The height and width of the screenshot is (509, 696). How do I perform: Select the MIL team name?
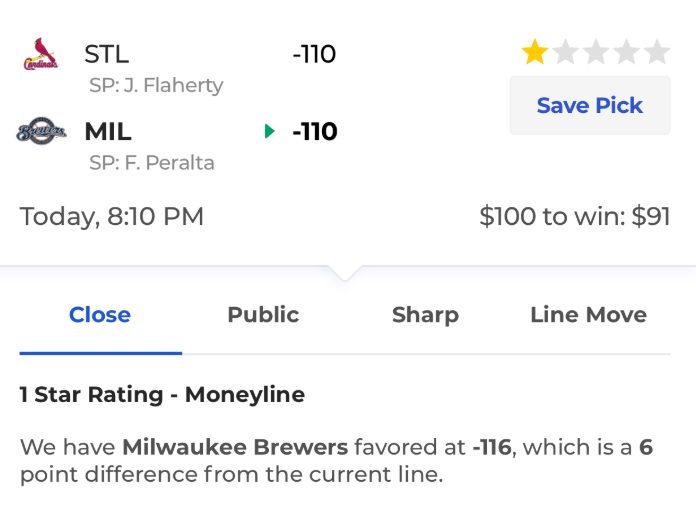tap(108, 131)
